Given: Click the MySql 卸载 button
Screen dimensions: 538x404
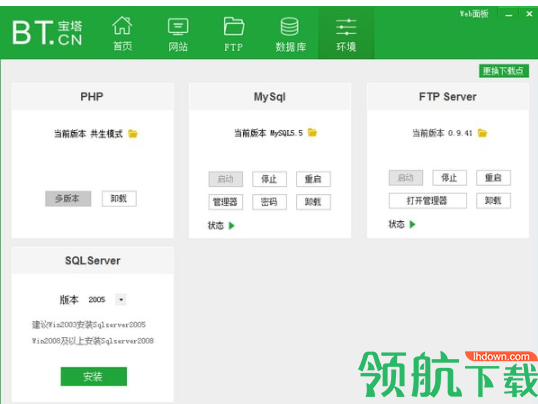Looking at the screenshot, I should (313, 202).
